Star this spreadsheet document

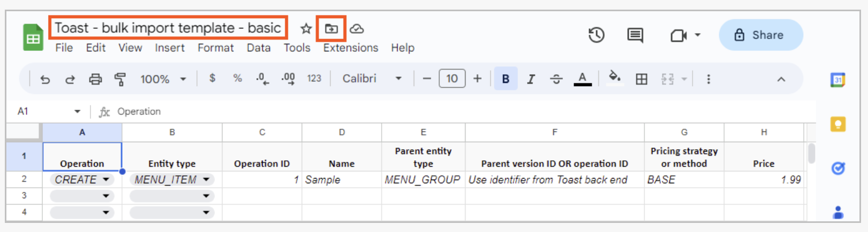(306, 28)
